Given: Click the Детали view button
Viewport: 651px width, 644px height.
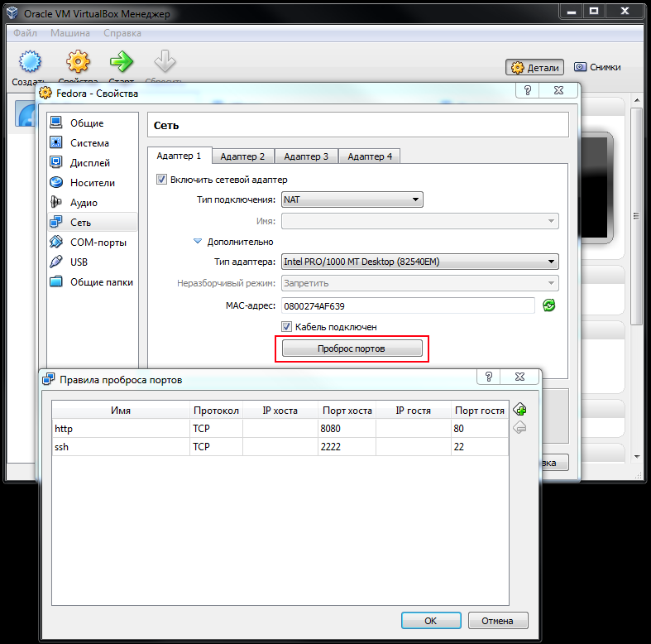Looking at the screenshot, I should tap(534, 67).
